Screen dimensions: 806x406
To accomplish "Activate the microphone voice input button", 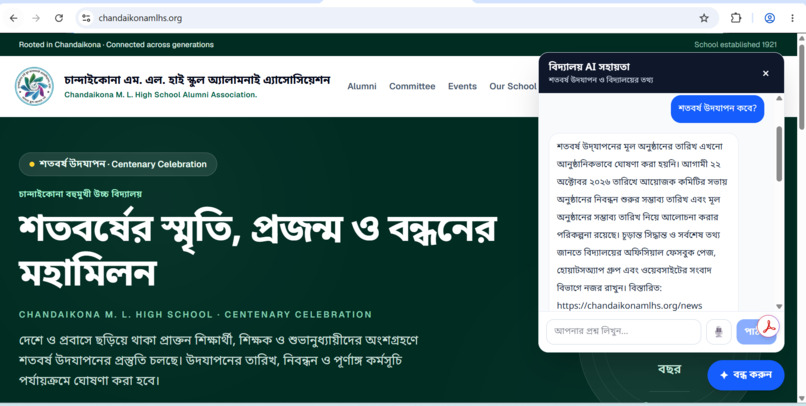I will [x=719, y=332].
